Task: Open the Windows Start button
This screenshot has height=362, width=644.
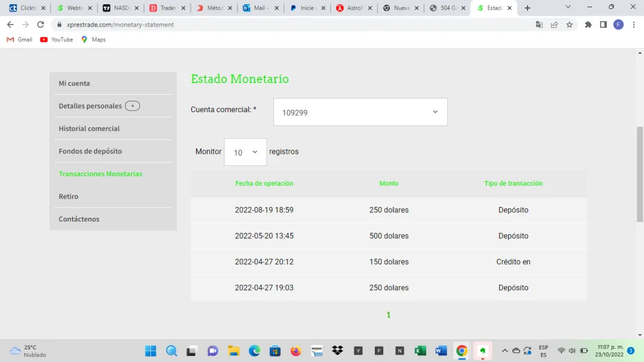Action: tap(151, 351)
